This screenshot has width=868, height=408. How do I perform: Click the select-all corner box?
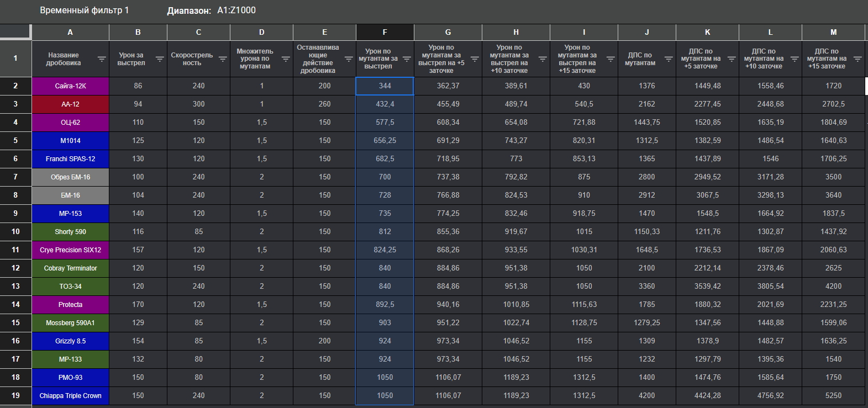pyautogui.click(x=15, y=32)
